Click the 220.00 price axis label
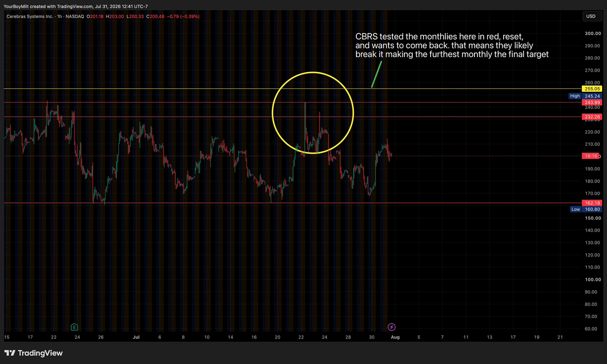The width and height of the screenshot is (607, 364). point(593,132)
